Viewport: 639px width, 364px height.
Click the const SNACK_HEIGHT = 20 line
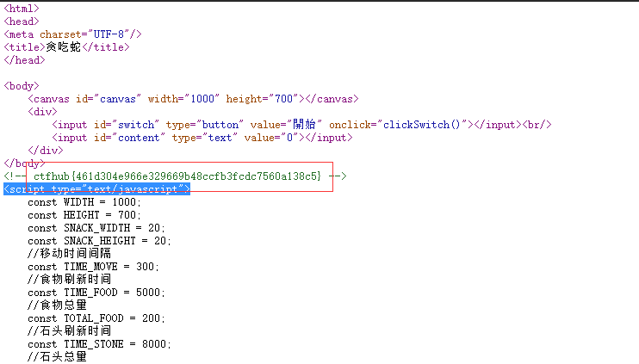click(x=99, y=241)
